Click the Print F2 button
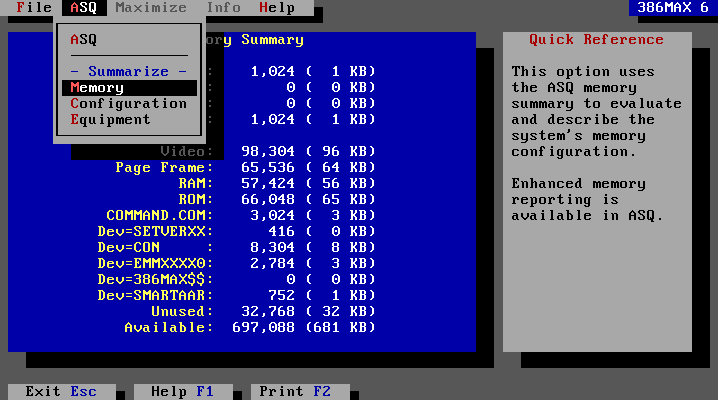 300,392
